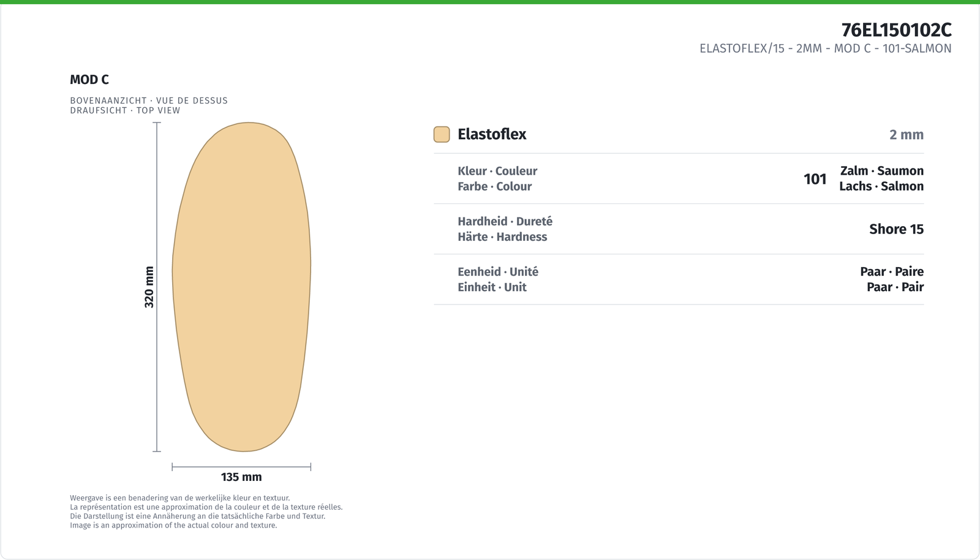Click the 2 mm thickness value
Viewport: 980px width, 560px height.
[907, 135]
